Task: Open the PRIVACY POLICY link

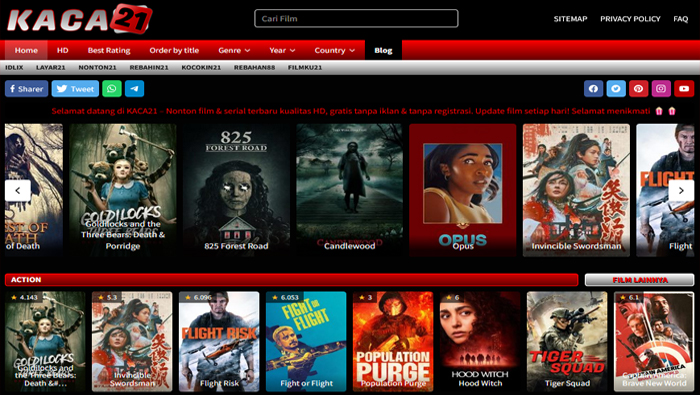Action: [630, 19]
